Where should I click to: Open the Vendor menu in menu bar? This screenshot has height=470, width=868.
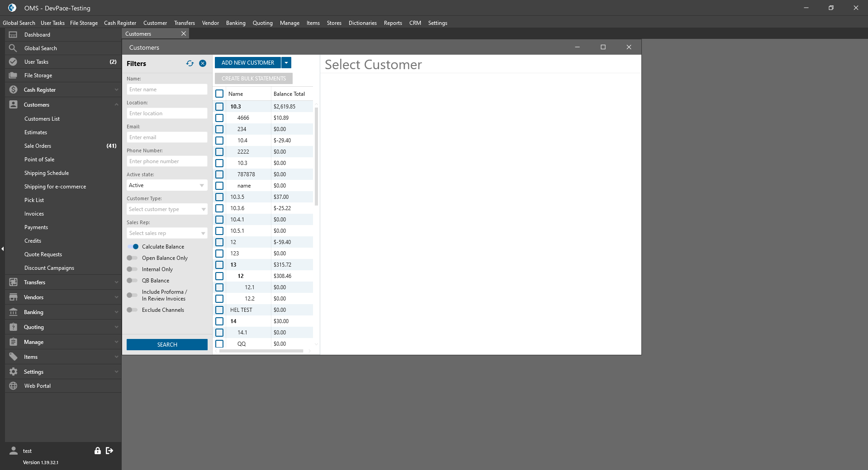[210, 23]
